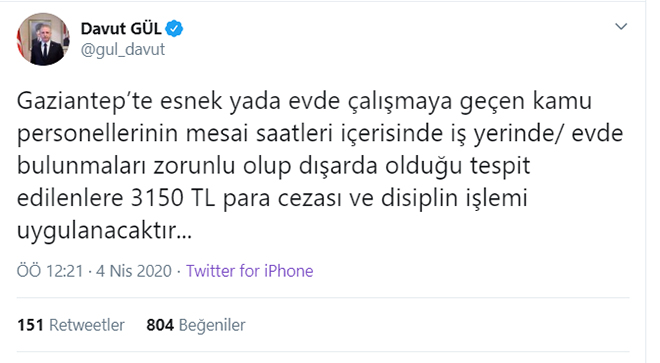This screenshot has height=363, width=660.
Task: Click the word Gaziantep'te in tweet
Action: pos(85,102)
